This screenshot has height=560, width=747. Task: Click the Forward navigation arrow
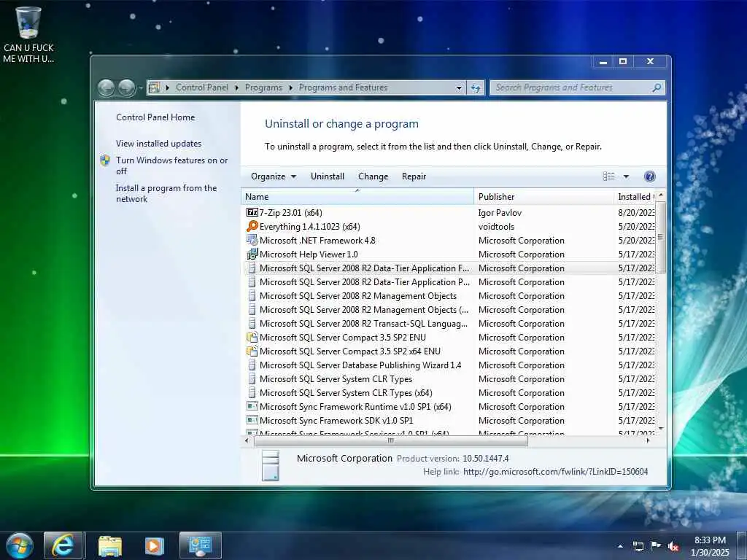(126, 87)
